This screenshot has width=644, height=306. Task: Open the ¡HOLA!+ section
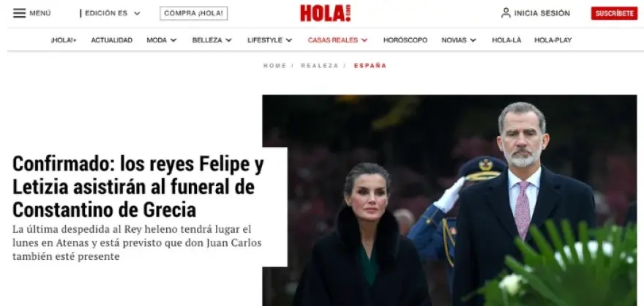pos(64,40)
